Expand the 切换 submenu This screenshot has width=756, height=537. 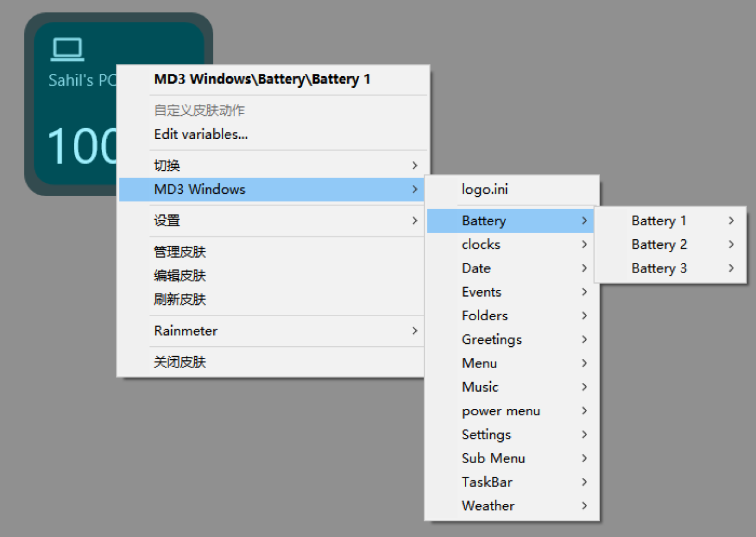415,165
